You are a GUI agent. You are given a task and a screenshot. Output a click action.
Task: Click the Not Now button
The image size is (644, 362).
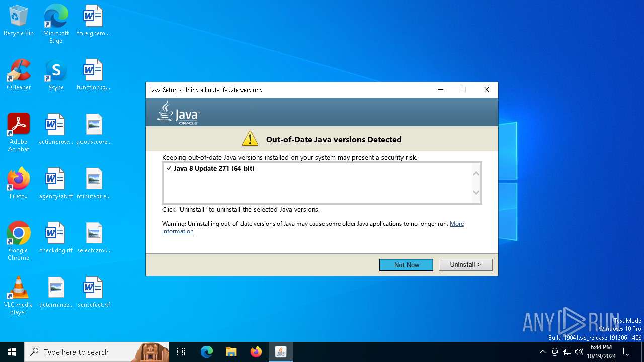tap(406, 265)
